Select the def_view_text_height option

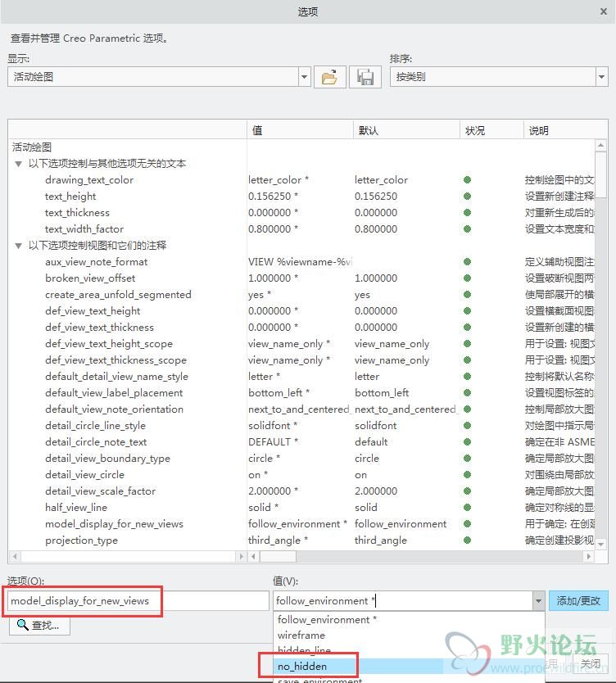pos(93,311)
